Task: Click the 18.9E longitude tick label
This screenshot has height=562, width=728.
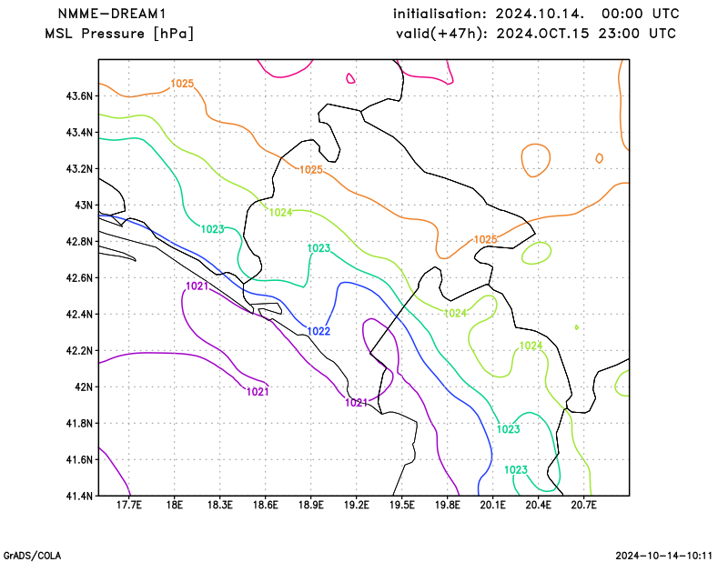Action: (311, 506)
